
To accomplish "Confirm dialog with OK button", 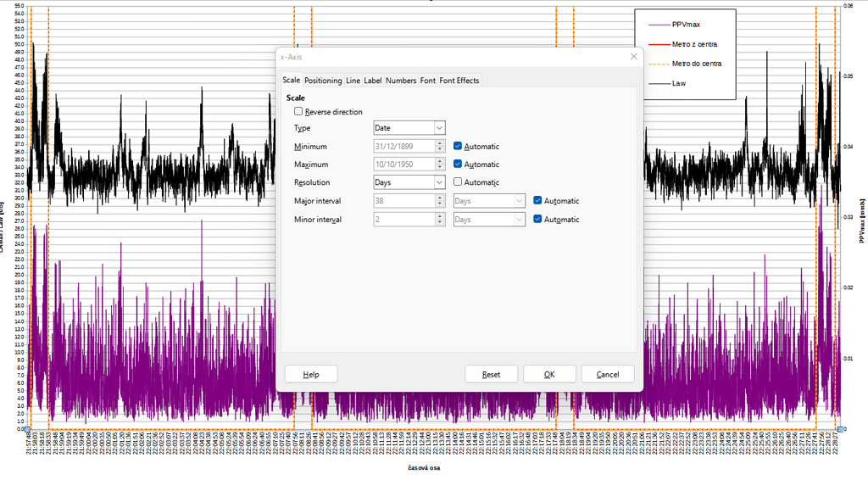I will (549, 374).
